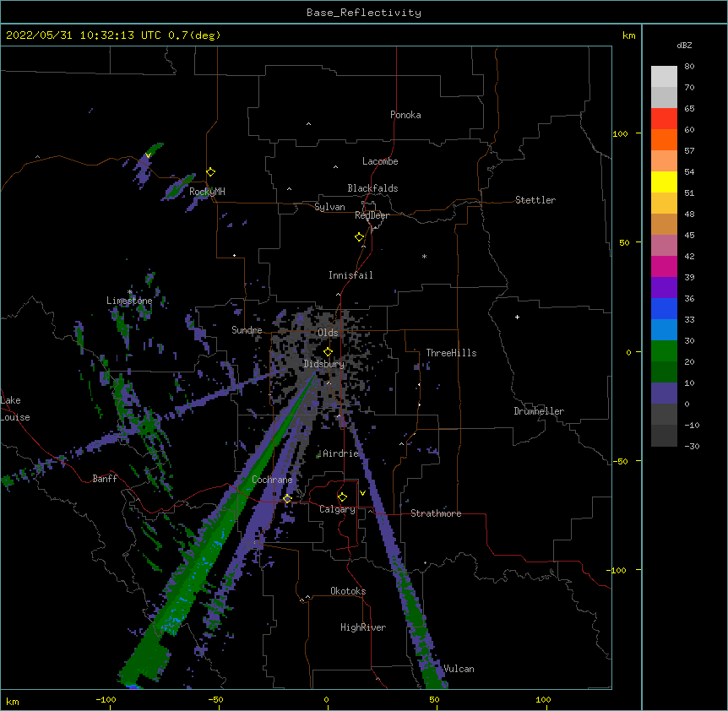This screenshot has width=728, height=711.
Task: Select the magenta 39–42 dBZ legend swatch
Action: (x=664, y=266)
